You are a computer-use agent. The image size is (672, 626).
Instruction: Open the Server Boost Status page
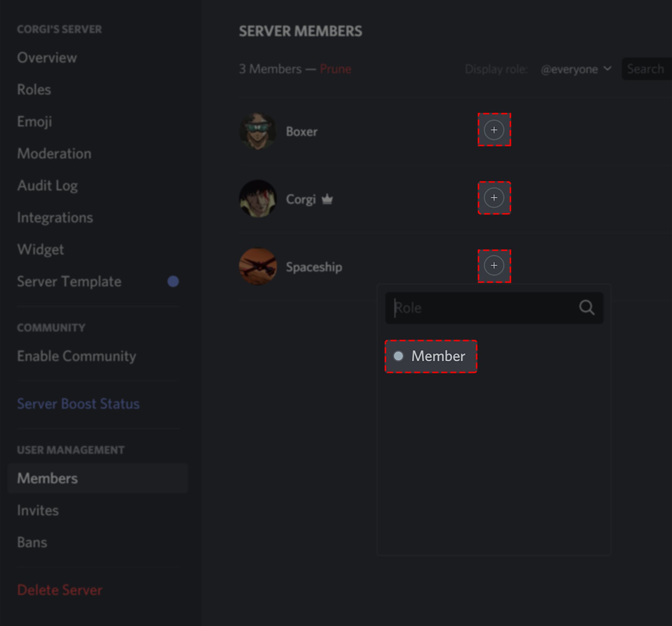point(78,403)
